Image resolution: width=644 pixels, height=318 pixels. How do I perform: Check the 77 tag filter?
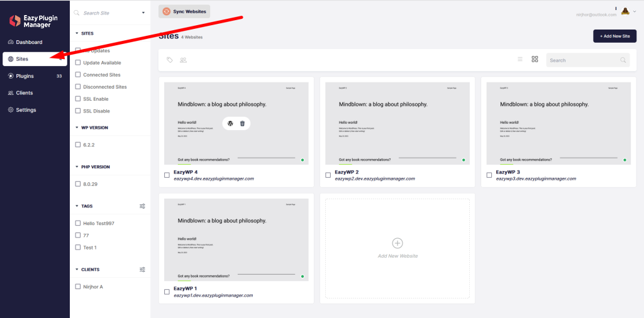(x=78, y=235)
